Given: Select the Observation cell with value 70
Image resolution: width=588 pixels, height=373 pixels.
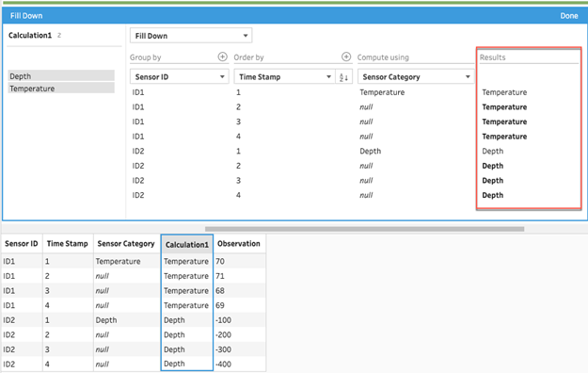Looking at the screenshot, I should coord(239,261).
